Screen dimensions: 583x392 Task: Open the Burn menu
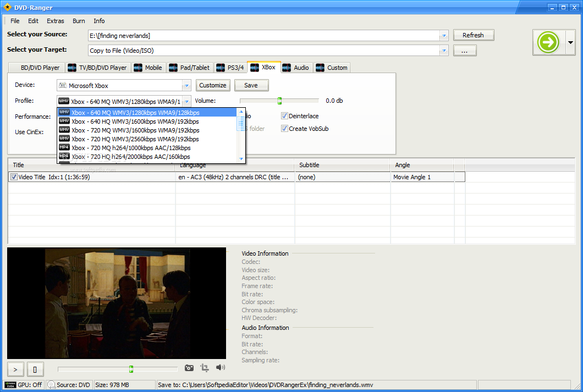coord(79,21)
